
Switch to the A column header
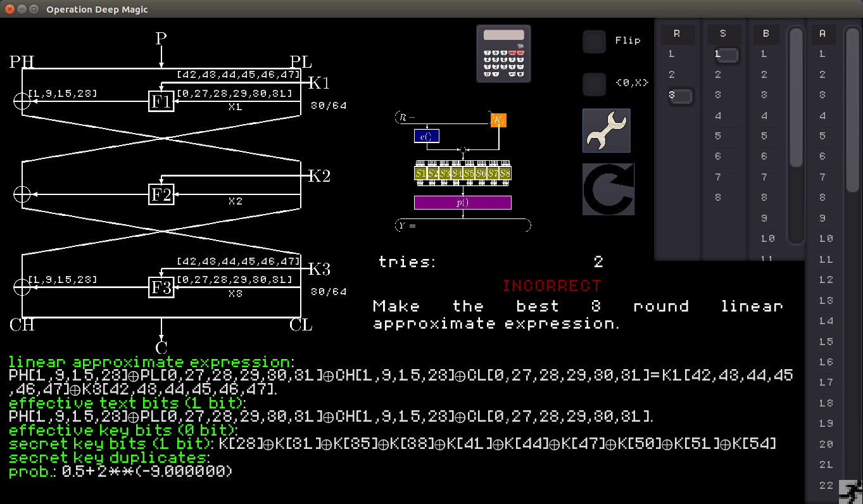[823, 34]
